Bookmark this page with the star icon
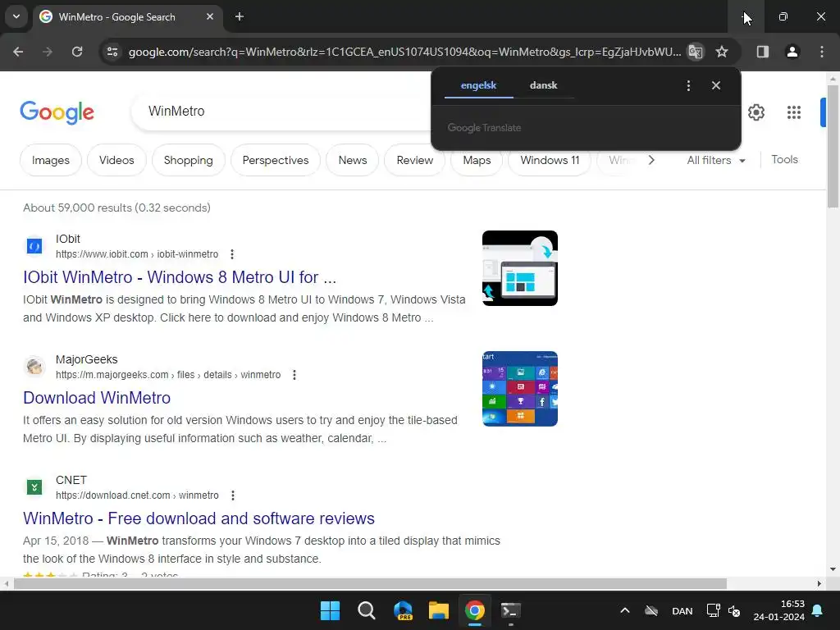The width and height of the screenshot is (840, 630). click(722, 52)
